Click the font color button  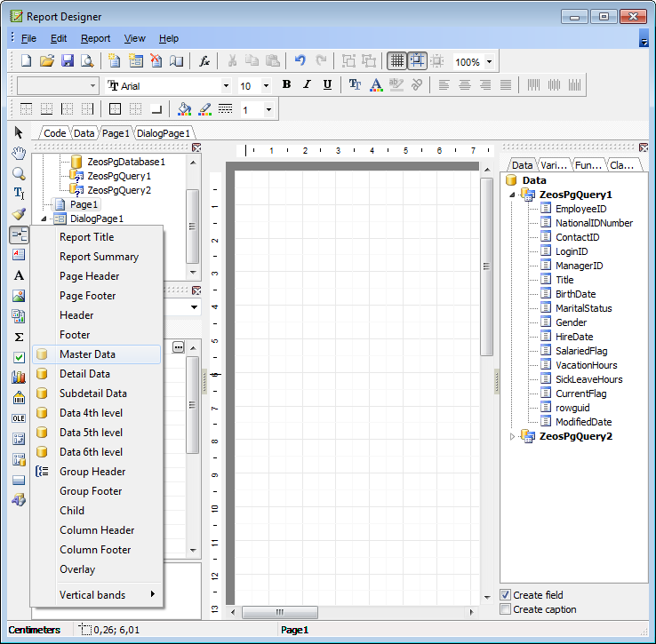(375, 85)
